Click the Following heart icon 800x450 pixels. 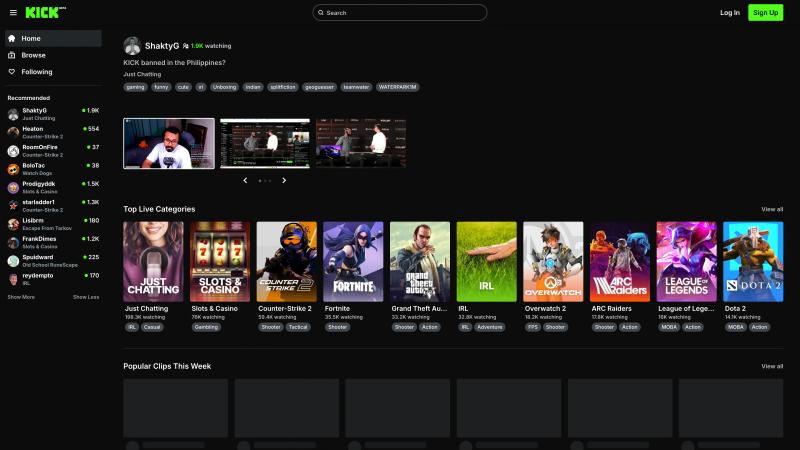pyautogui.click(x=12, y=72)
